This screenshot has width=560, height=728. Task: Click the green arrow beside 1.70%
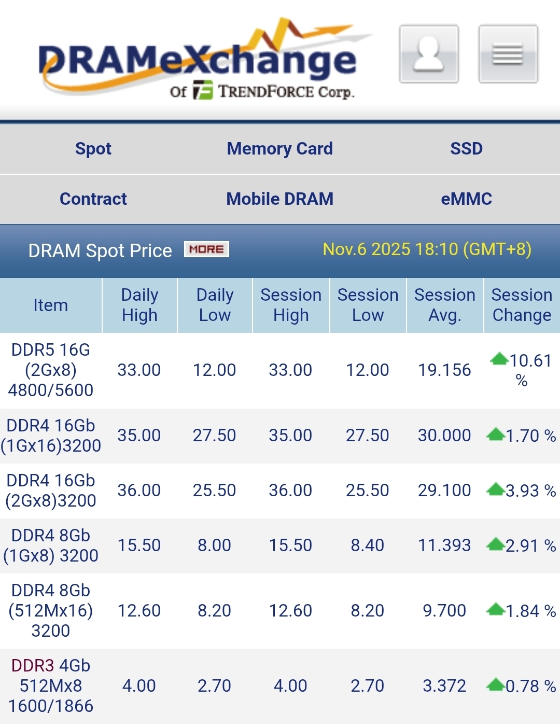tap(496, 434)
